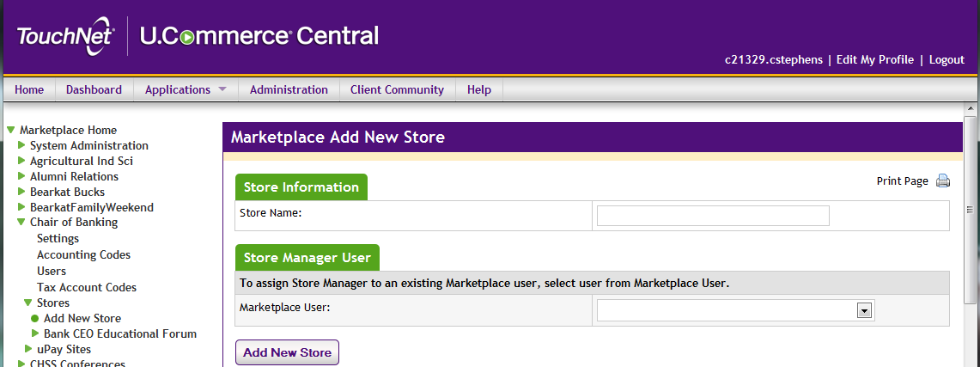This screenshot has width=980, height=367.
Task: Click the scrollbar up arrow
Action: [x=970, y=109]
